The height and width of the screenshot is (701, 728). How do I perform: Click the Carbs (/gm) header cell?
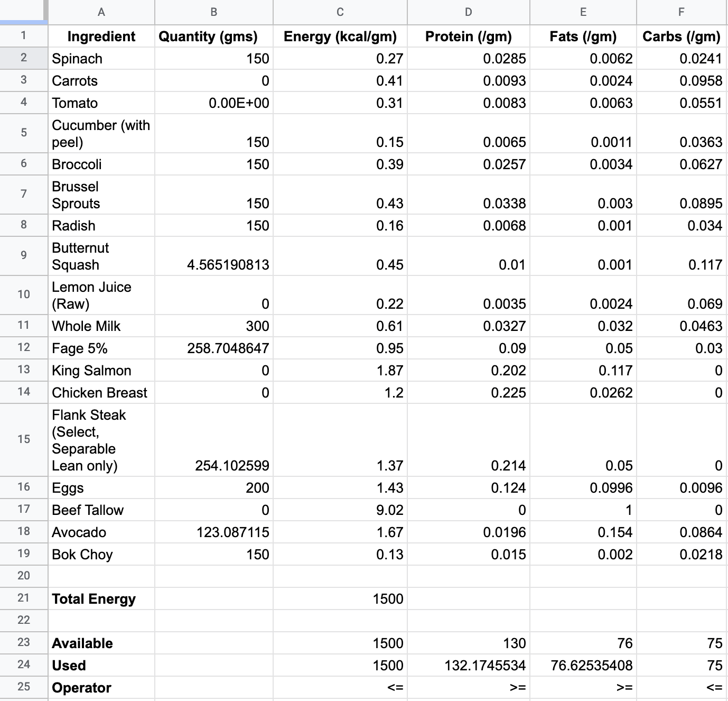coord(682,36)
